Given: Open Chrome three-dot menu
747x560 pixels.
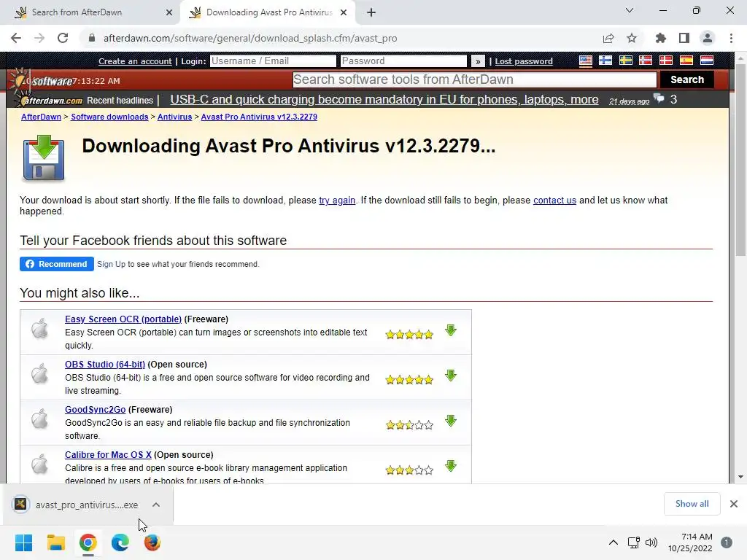Looking at the screenshot, I should tap(731, 38).
